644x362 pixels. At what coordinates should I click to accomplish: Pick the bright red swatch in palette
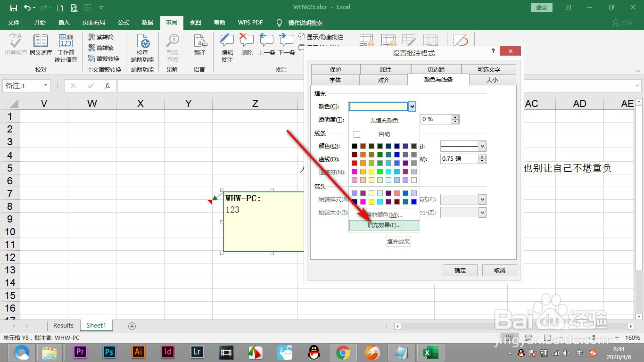354,163
